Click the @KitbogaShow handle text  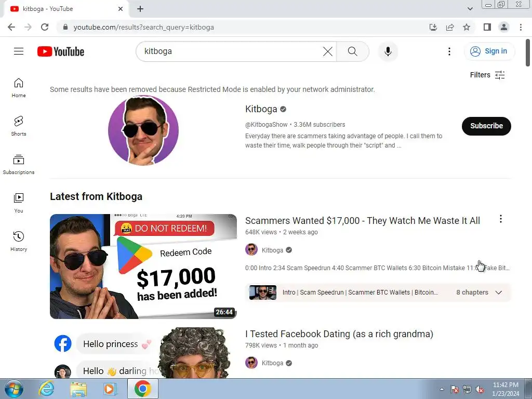coord(267,125)
